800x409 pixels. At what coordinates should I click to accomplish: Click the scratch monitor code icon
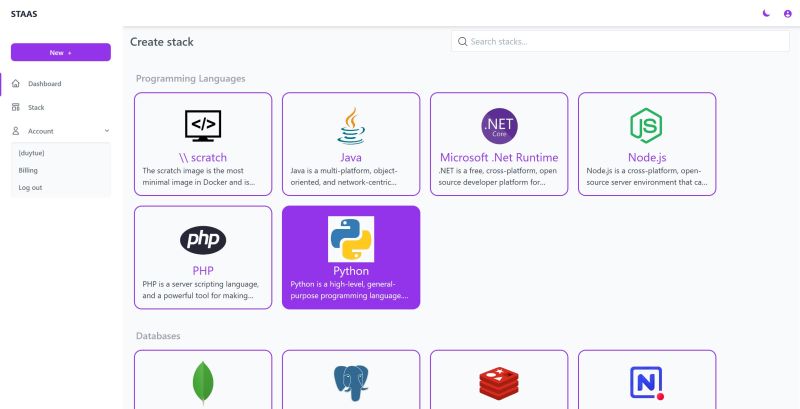click(203, 125)
